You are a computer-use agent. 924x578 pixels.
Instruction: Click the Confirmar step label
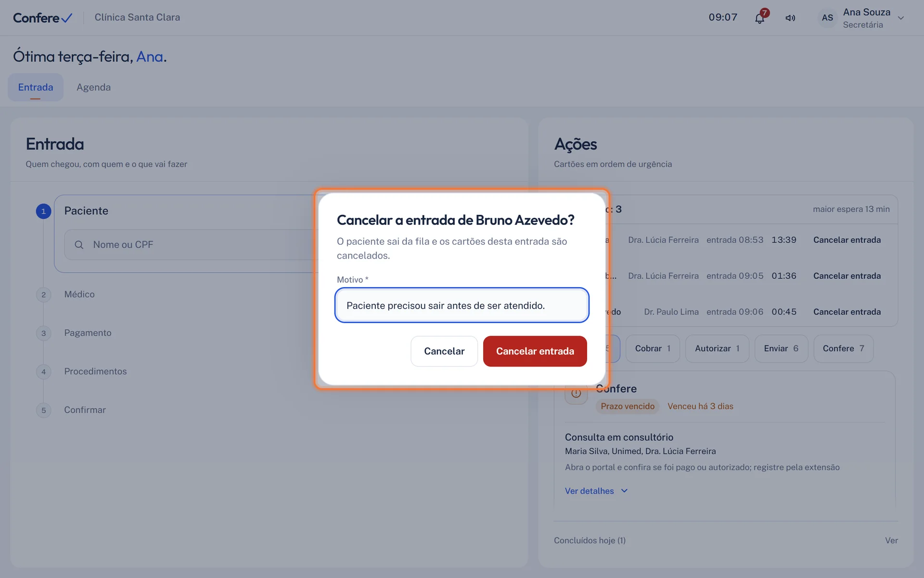coord(85,410)
